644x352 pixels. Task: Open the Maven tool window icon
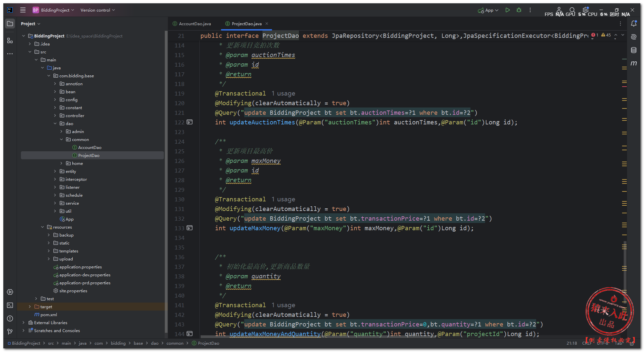(x=634, y=63)
